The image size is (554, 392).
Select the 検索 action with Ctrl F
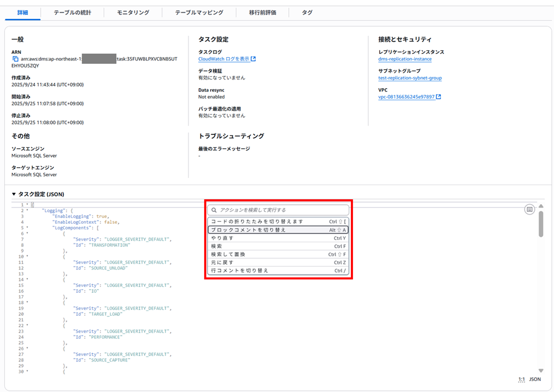[x=278, y=246]
